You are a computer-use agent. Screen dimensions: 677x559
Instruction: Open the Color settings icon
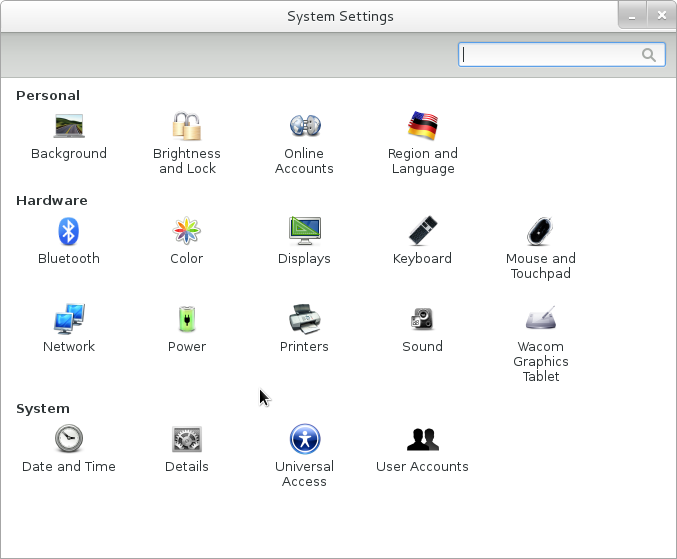(x=187, y=231)
